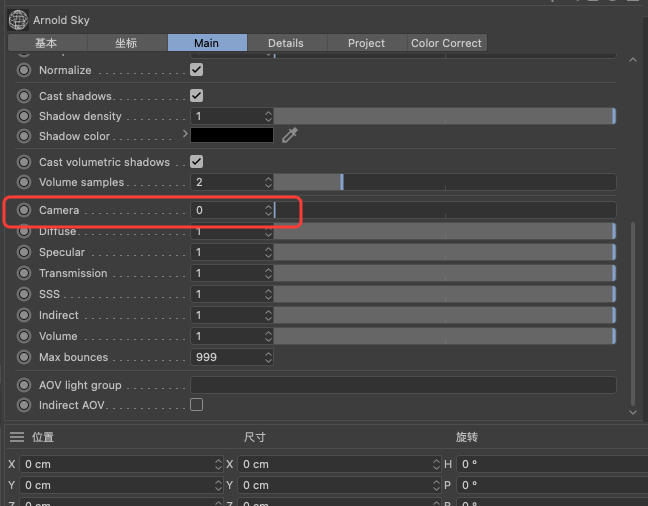Image resolution: width=648 pixels, height=506 pixels.
Task: Enable the Indirect AOV checkbox
Action: tap(197, 404)
